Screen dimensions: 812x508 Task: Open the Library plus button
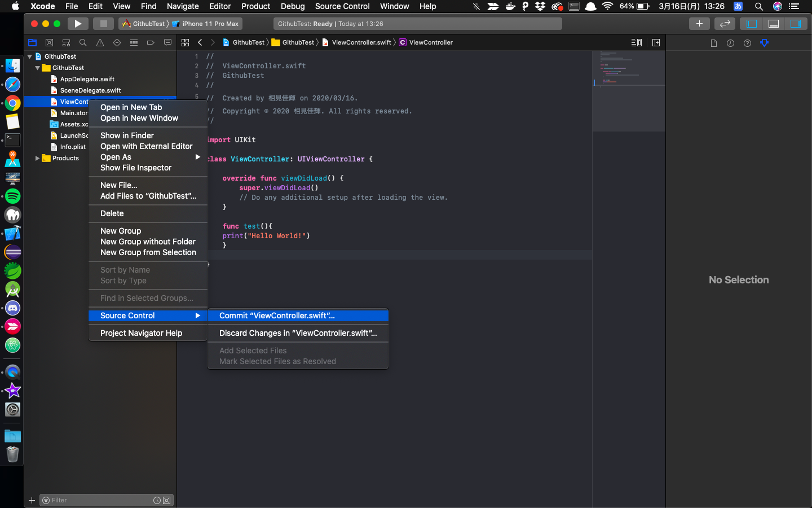[x=699, y=24]
